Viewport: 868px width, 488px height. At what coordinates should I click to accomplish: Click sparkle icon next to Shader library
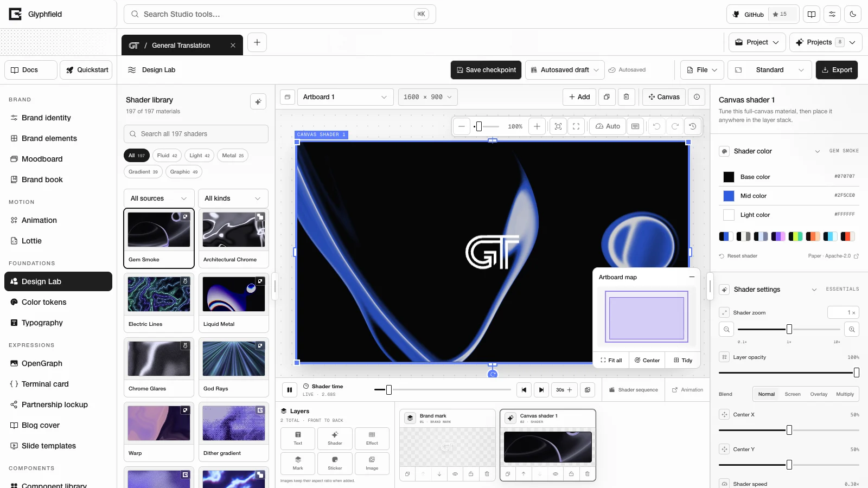click(258, 101)
